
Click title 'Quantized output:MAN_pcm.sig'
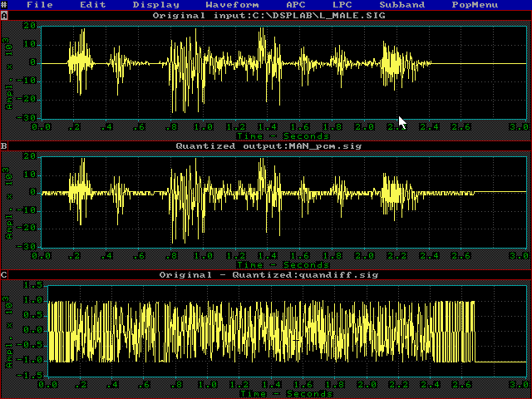click(269, 146)
